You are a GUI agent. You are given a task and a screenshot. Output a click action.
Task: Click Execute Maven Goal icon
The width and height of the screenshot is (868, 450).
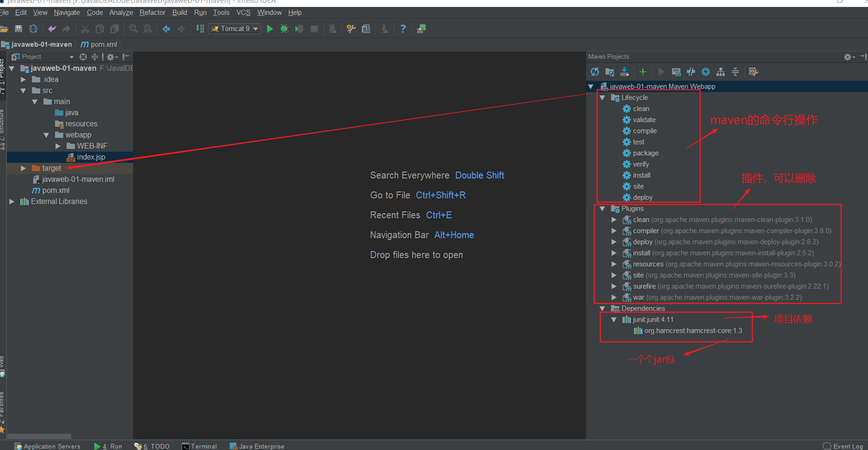click(676, 72)
